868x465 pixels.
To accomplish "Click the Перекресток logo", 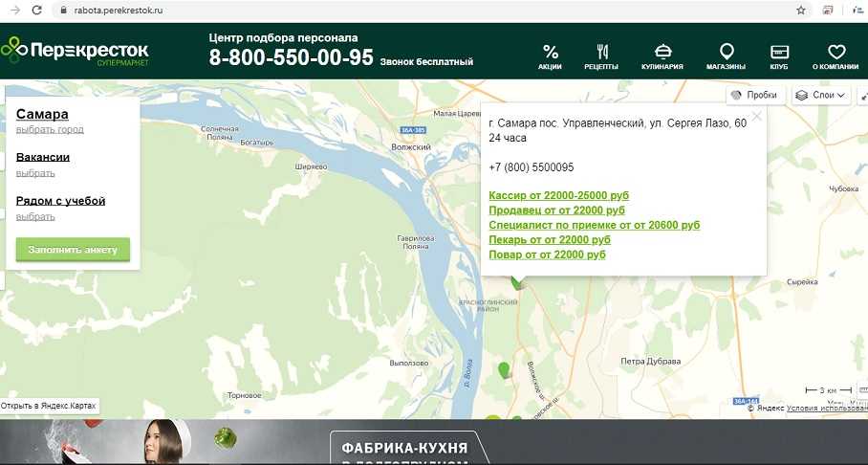I will [x=75, y=50].
